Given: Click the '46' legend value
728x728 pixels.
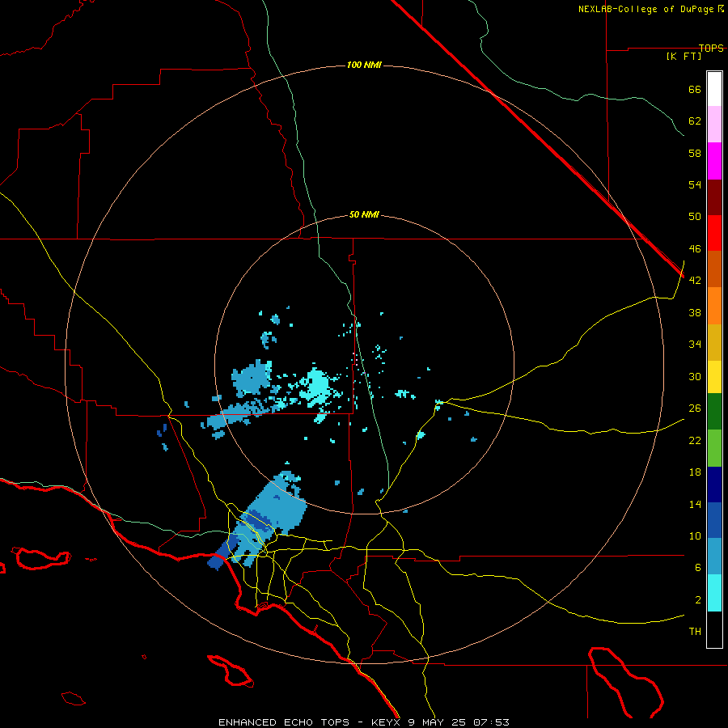Looking at the screenshot, I should click(x=695, y=249).
